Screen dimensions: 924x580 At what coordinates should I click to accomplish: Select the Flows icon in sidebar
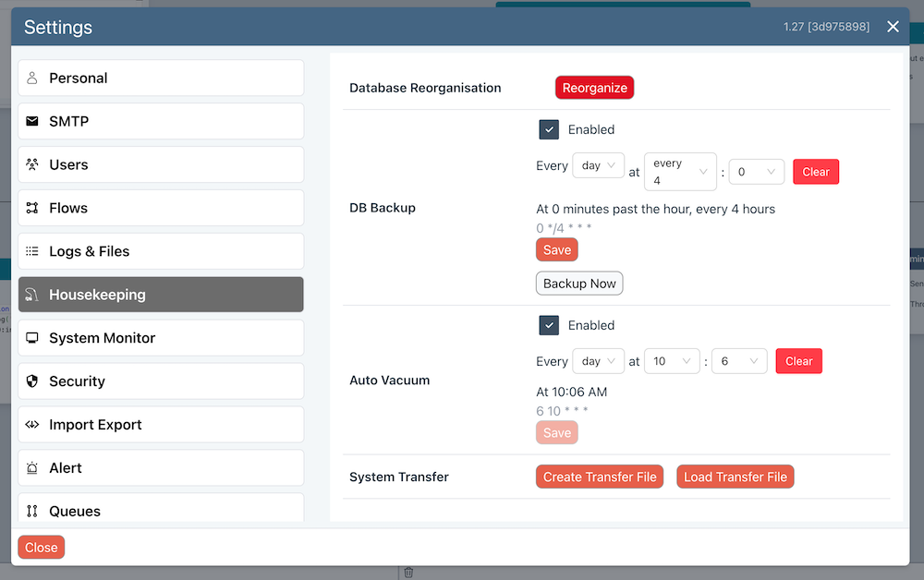[x=34, y=208]
